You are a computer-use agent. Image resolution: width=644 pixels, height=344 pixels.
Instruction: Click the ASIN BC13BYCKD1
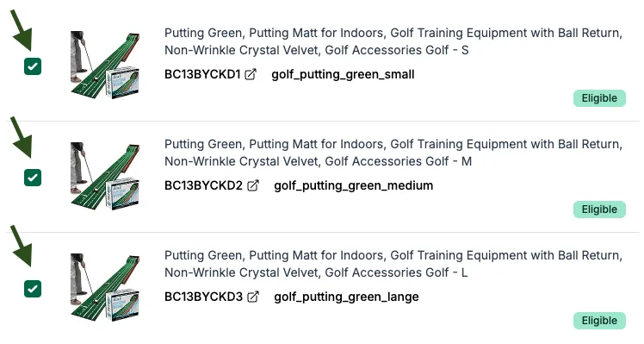pyautogui.click(x=202, y=74)
